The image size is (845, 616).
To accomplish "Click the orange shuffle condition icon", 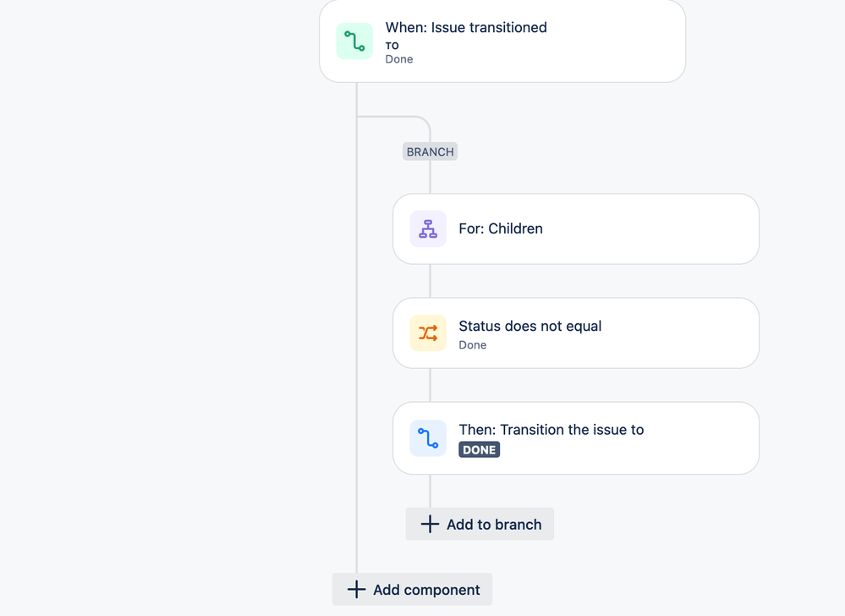I will [428, 333].
